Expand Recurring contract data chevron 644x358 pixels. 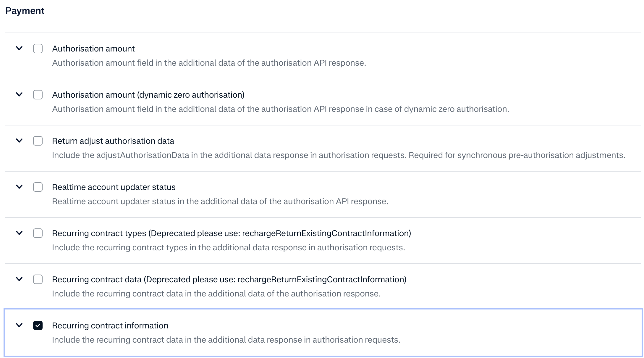pyautogui.click(x=19, y=279)
